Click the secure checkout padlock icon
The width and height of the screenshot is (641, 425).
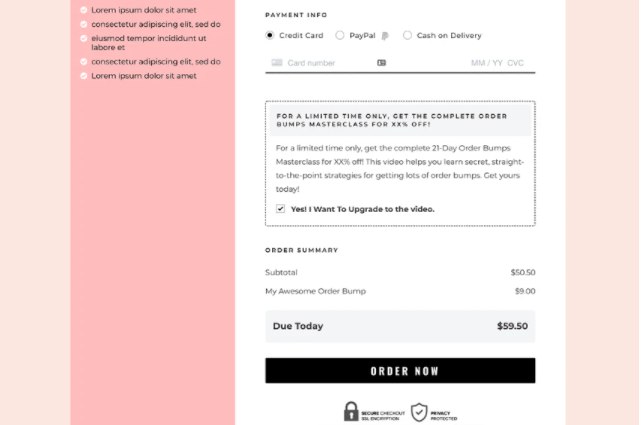coord(351,411)
